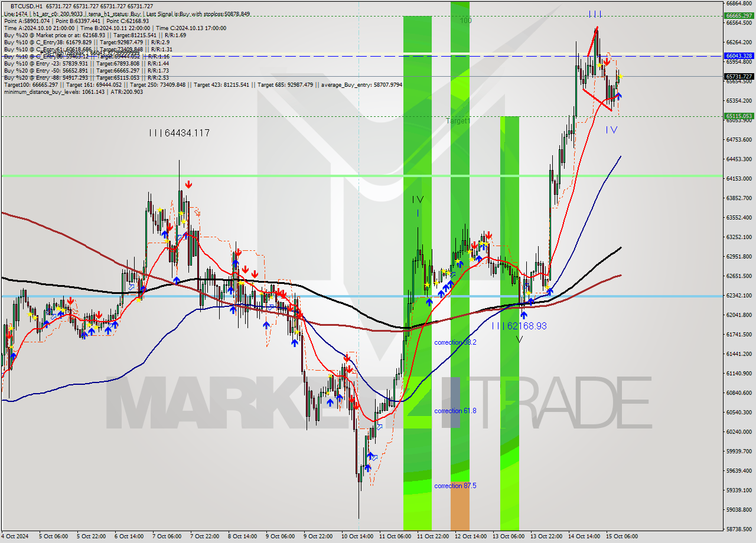Click the 'correction 87.5' label
Screen dimensions: 756x543
coord(455,486)
